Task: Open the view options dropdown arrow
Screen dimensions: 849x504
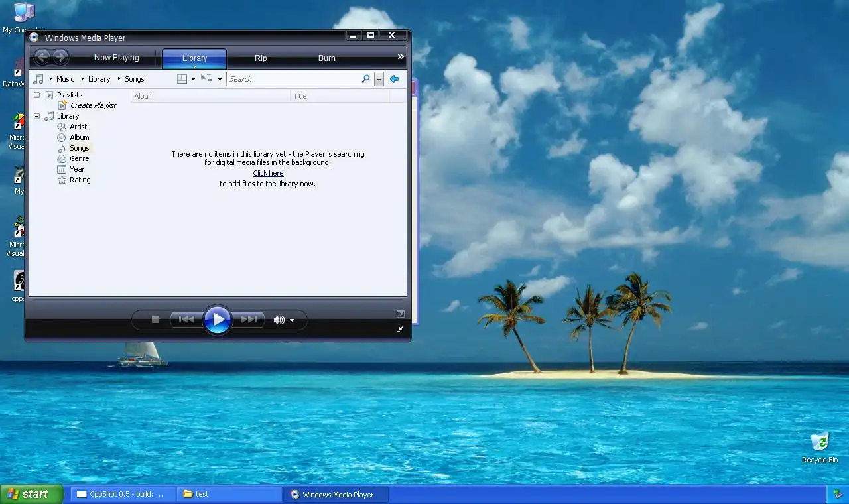Action: point(220,80)
